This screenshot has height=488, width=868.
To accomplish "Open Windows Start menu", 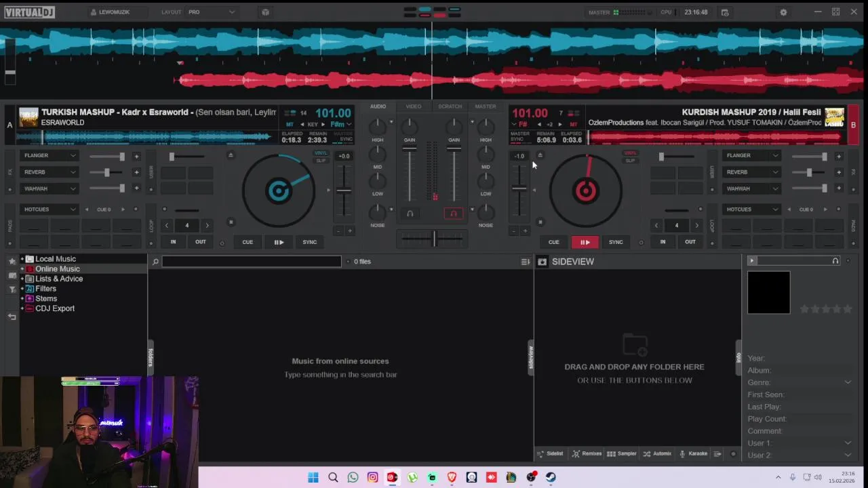I will coord(313,477).
